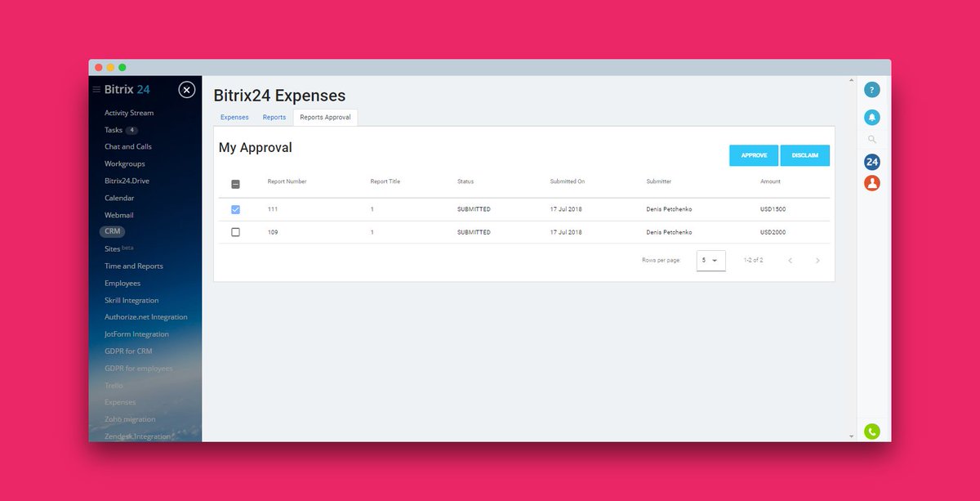Viewport: 980px width, 501px height.
Task: Click the Status column header
Action: click(x=465, y=181)
